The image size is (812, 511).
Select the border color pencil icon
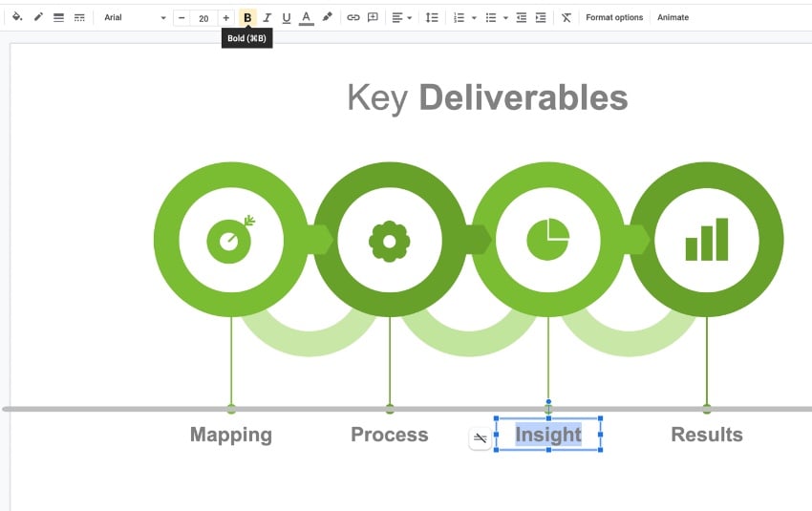tap(38, 17)
